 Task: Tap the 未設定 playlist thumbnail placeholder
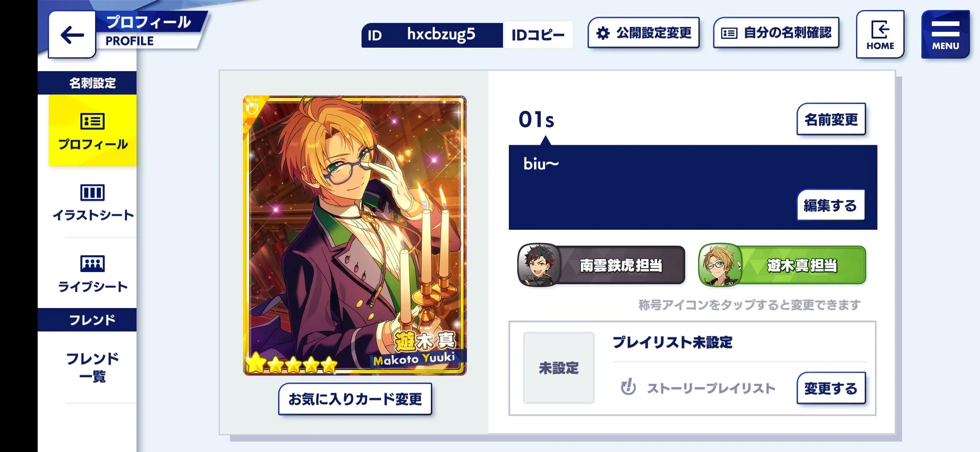click(x=559, y=368)
